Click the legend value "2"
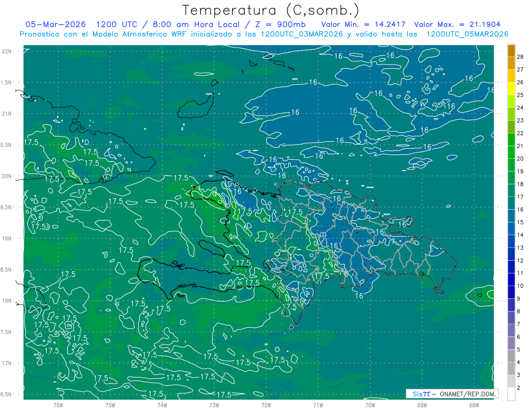 [519, 388]
